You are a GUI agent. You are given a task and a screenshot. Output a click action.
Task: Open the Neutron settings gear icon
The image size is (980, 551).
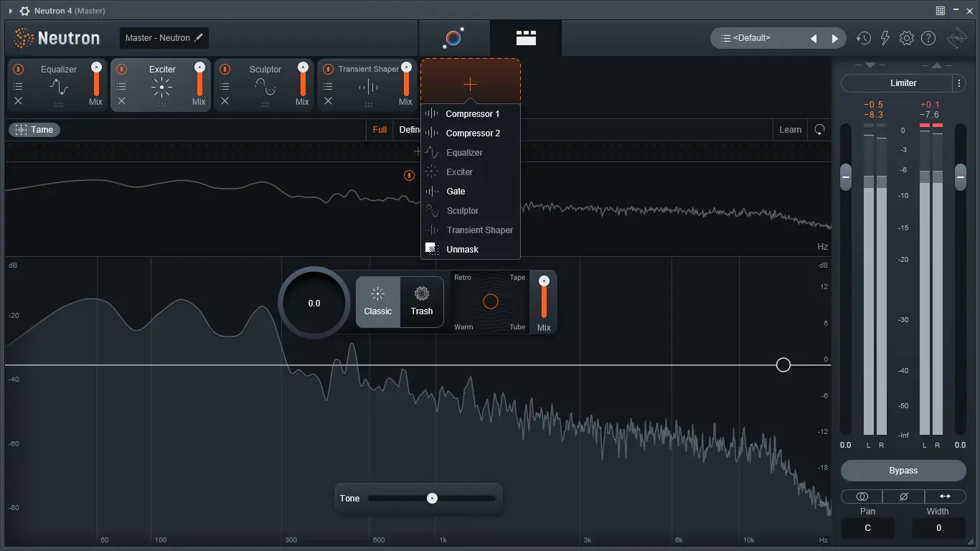tap(907, 37)
